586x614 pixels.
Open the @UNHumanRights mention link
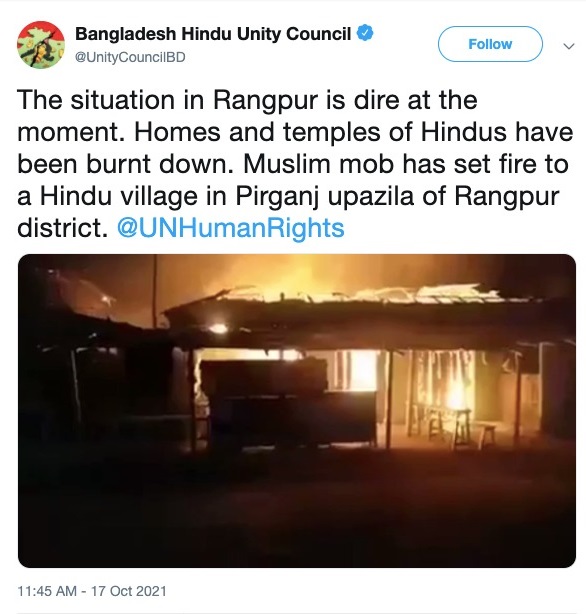[231, 228]
